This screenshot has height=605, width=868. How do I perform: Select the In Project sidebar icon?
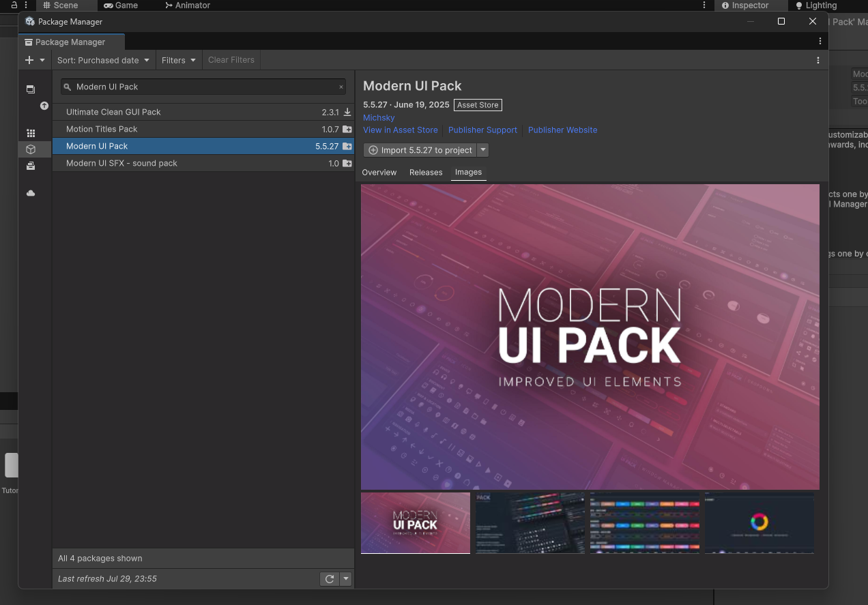(31, 89)
